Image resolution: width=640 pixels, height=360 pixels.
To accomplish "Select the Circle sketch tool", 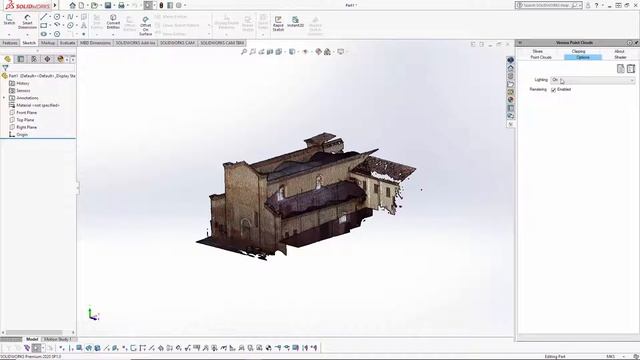I will 57,17.
